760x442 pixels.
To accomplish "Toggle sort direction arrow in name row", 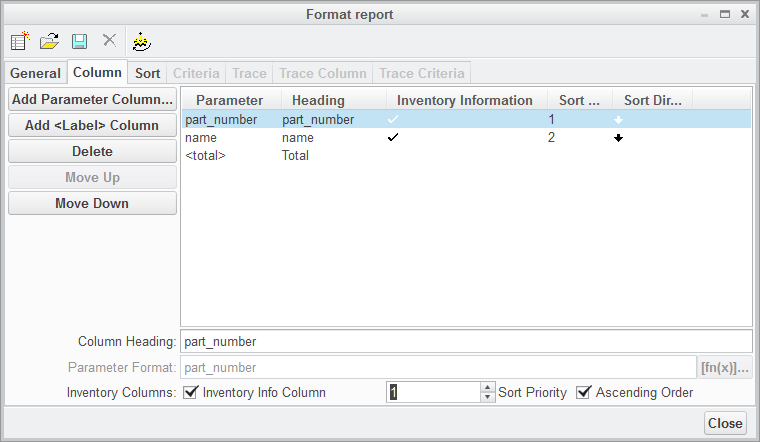I will click(618, 138).
